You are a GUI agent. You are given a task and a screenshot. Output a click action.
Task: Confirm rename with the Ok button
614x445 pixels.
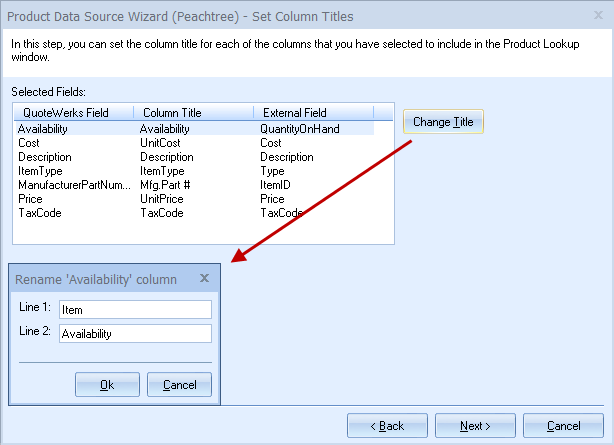(107, 385)
